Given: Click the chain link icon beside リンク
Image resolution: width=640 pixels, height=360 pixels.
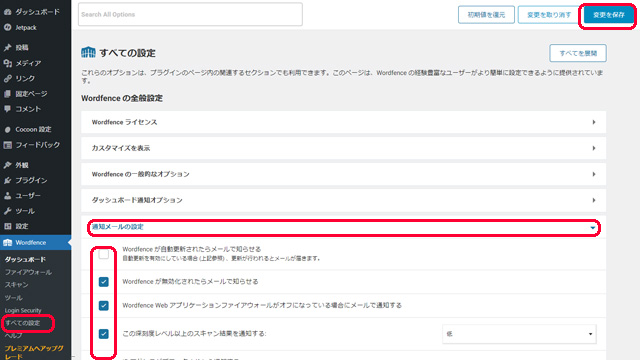Looking at the screenshot, I should (x=7, y=78).
